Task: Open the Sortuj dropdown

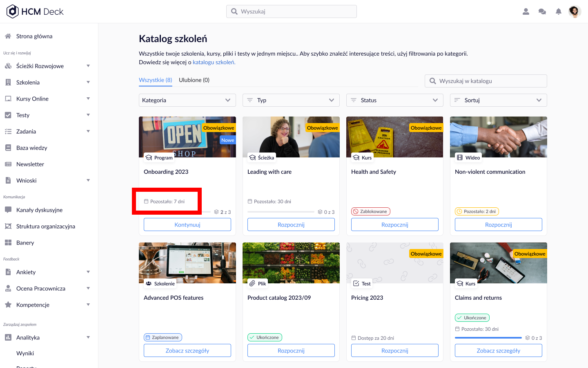Action: (x=499, y=100)
